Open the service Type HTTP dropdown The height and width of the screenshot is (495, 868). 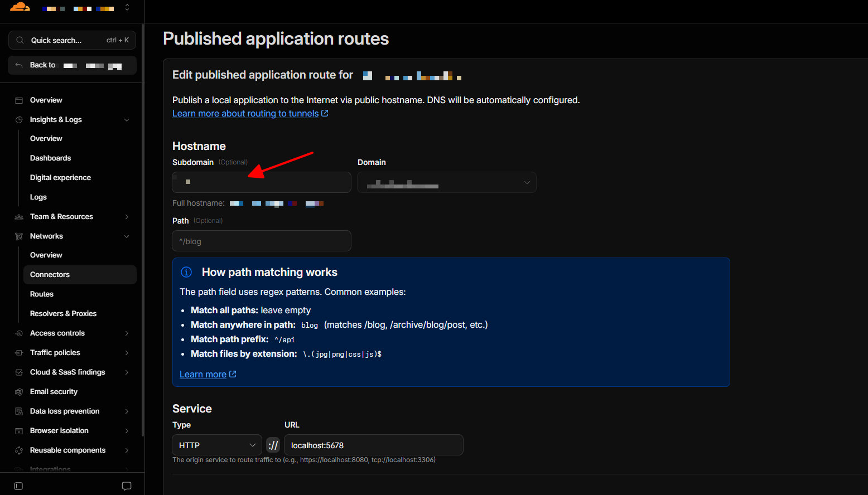click(x=217, y=445)
